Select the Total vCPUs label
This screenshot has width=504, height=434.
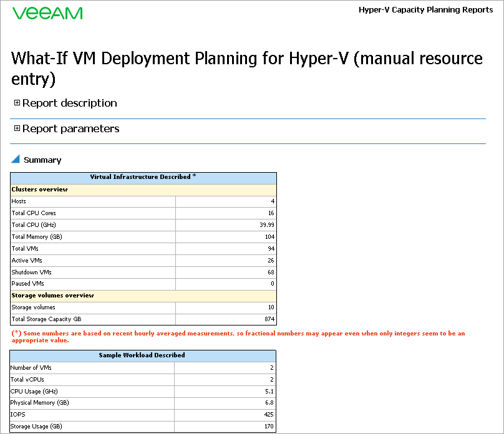(x=27, y=380)
